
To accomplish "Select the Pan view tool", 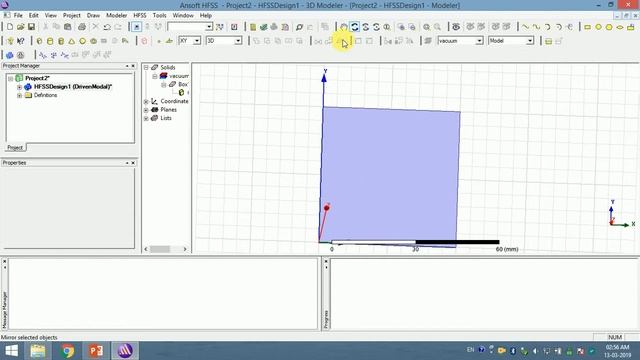I will [x=344, y=27].
